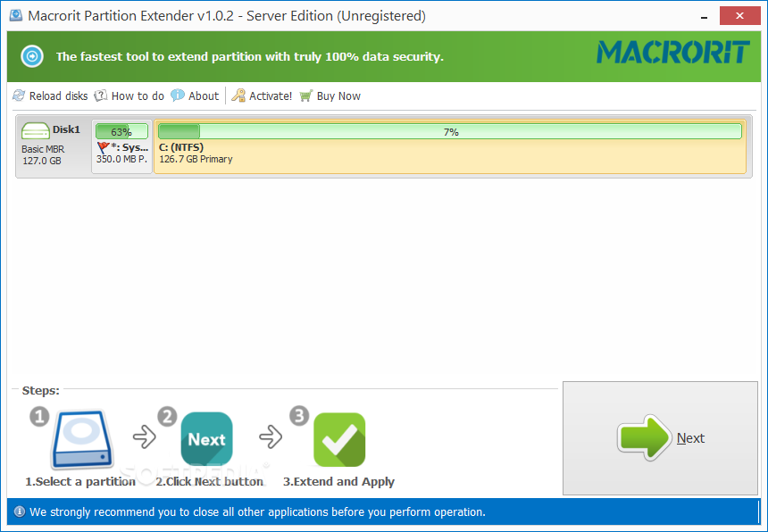The width and height of the screenshot is (768, 532).
Task: Click the info icon in status bar
Action: [x=19, y=512]
